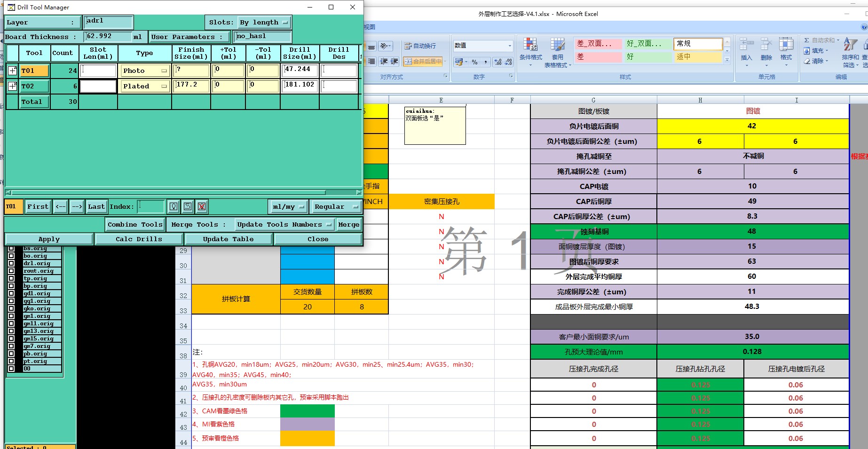Click the undo-arrow icon next to the bulb
The image size is (868, 449).
click(x=188, y=206)
